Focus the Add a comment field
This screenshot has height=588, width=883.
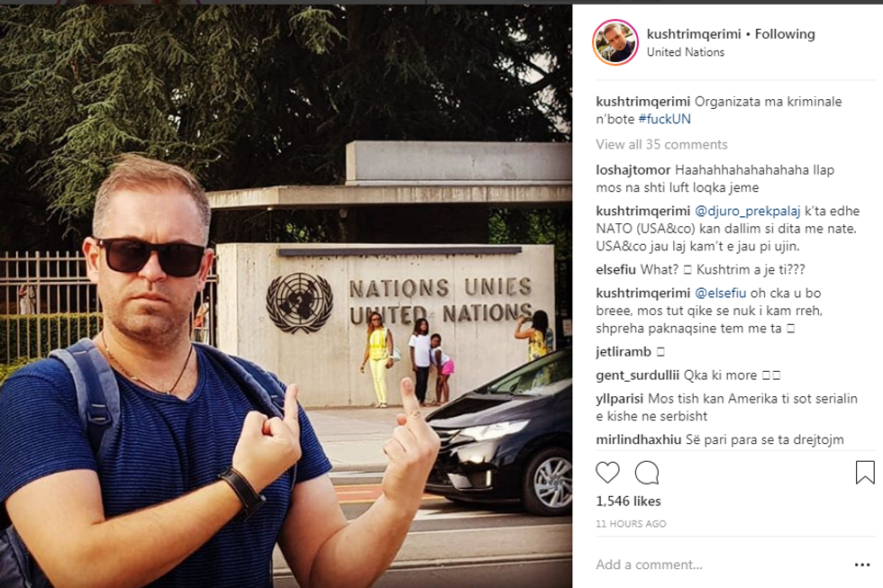click(x=721, y=565)
